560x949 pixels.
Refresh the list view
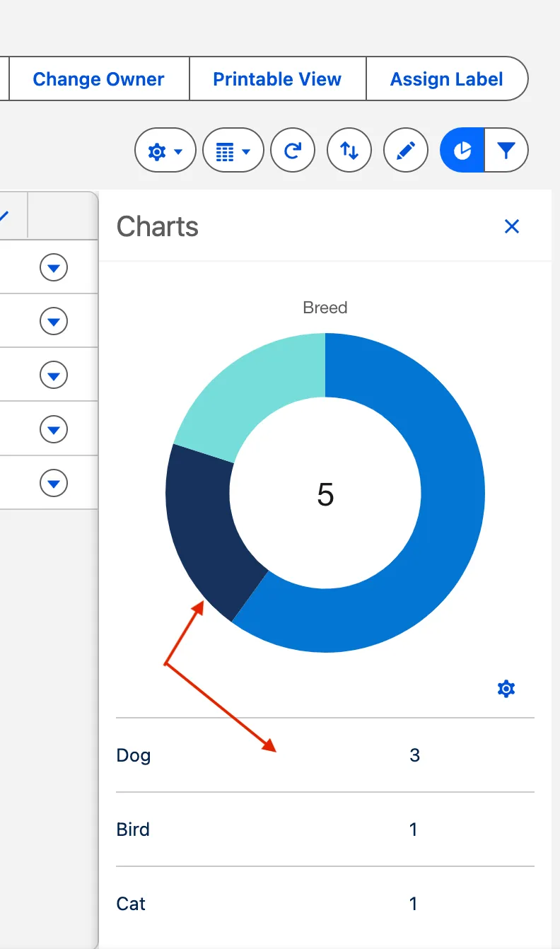(x=293, y=150)
